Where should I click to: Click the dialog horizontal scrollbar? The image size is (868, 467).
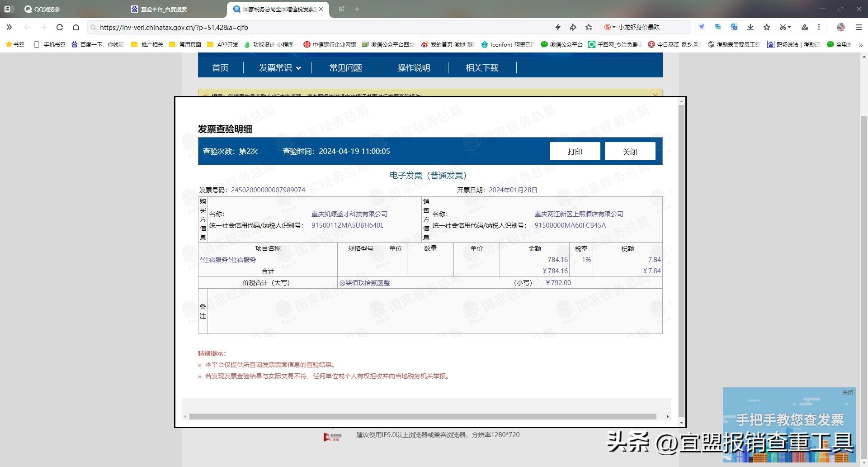click(423, 416)
